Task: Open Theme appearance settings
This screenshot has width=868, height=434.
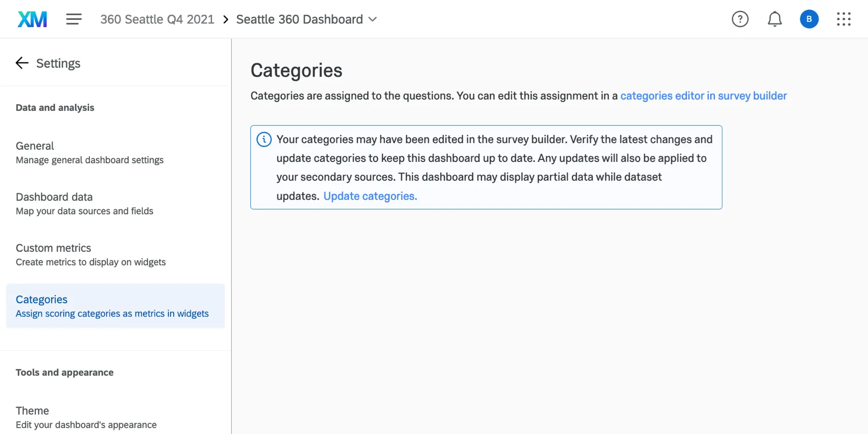Action: (86, 417)
